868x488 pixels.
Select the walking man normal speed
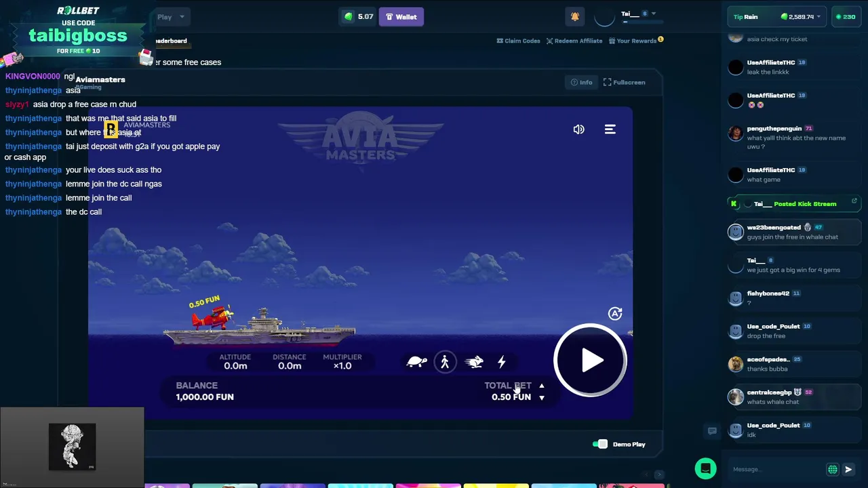coord(445,362)
